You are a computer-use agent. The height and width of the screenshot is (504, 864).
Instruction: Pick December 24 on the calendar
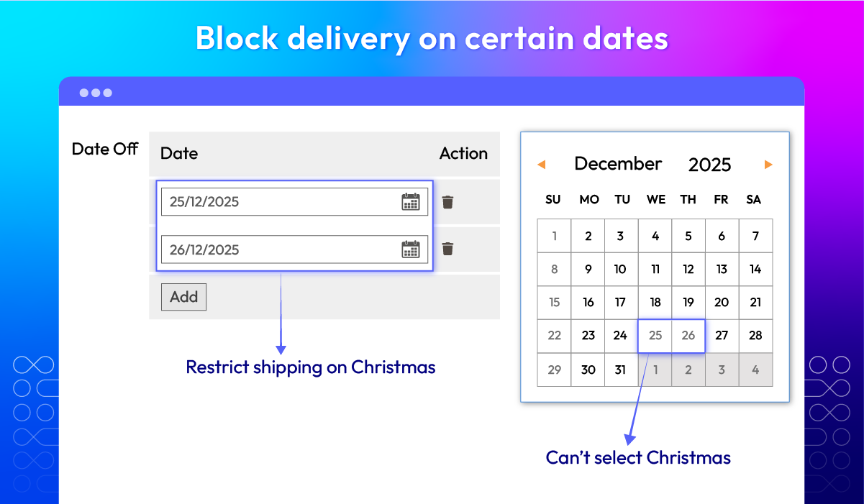(x=621, y=336)
